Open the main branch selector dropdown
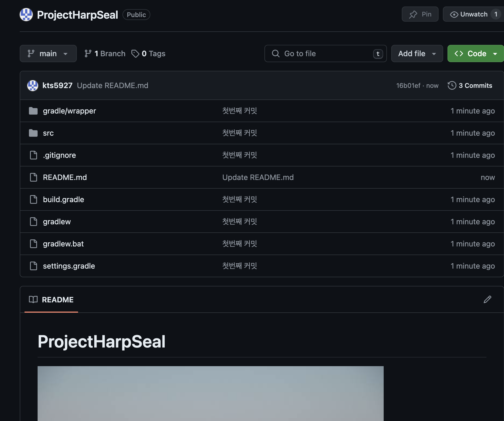 tap(48, 54)
